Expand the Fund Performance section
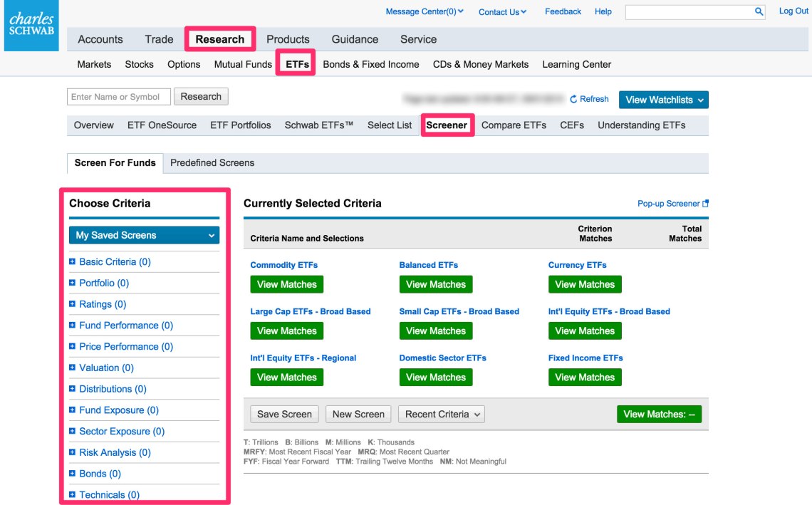The width and height of the screenshot is (812, 505). [120, 326]
